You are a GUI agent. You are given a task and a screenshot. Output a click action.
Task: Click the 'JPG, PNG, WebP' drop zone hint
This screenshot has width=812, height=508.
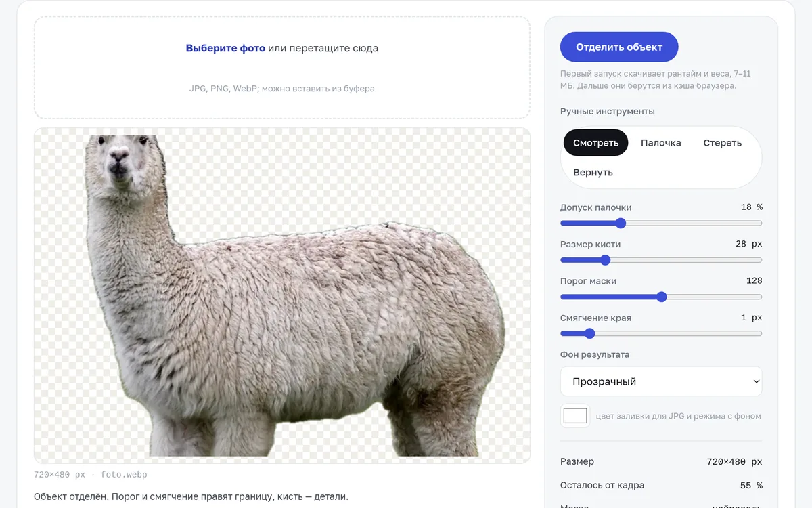tap(282, 88)
